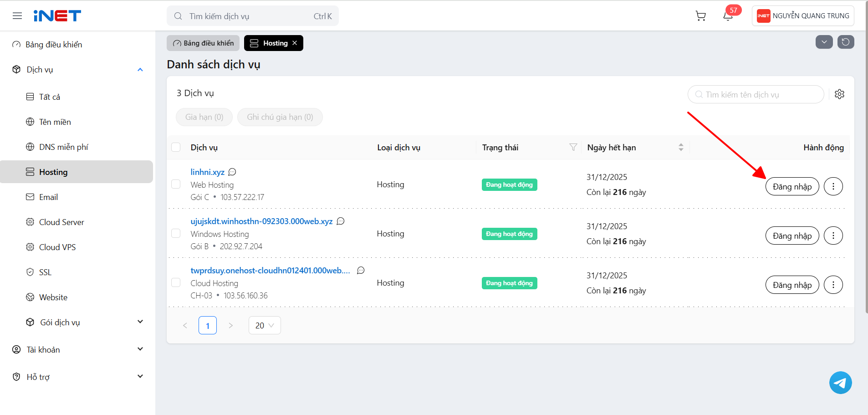Image resolution: width=868 pixels, height=415 pixels.
Task: Click the note icon beside ujujskdt.winhosthn domain
Action: (x=341, y=221)
